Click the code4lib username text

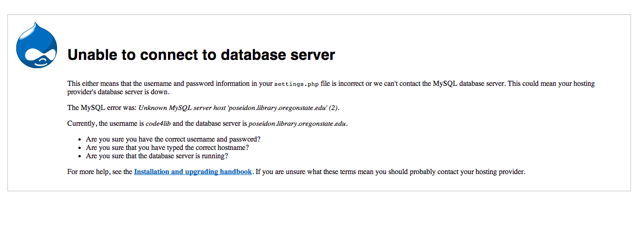[158, 124]
